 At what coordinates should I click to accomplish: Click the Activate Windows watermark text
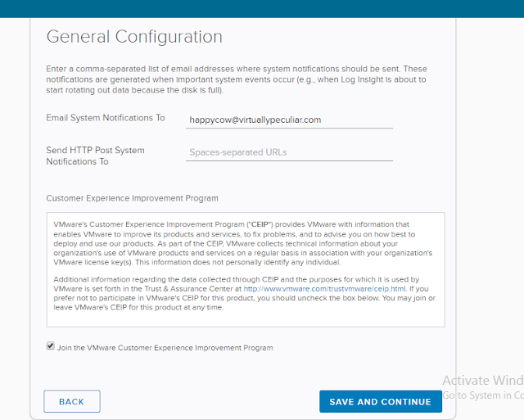[483, 381]
